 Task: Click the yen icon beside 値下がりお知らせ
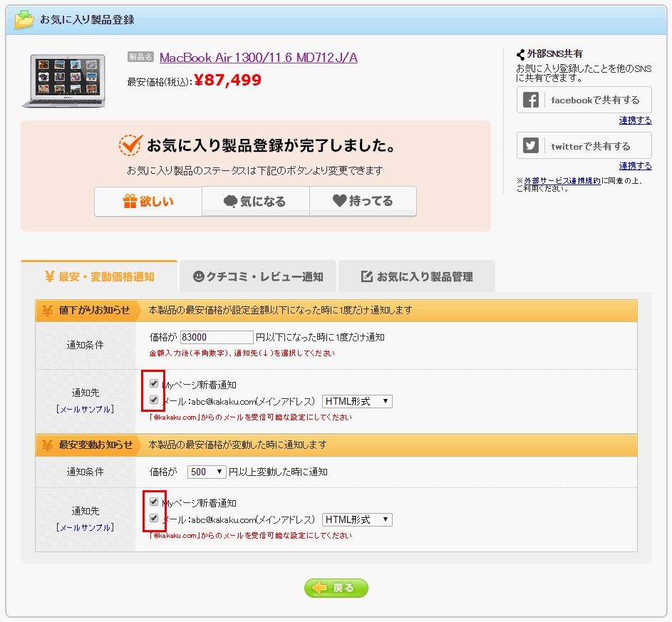coord(48,311)
